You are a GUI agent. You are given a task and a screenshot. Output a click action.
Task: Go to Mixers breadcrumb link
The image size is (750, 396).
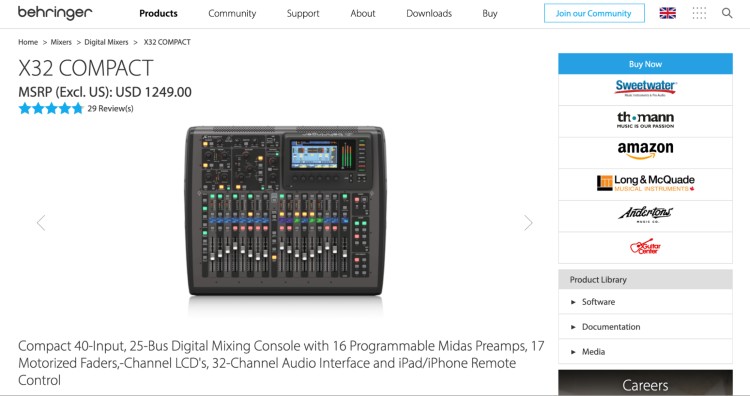point(61,42)
